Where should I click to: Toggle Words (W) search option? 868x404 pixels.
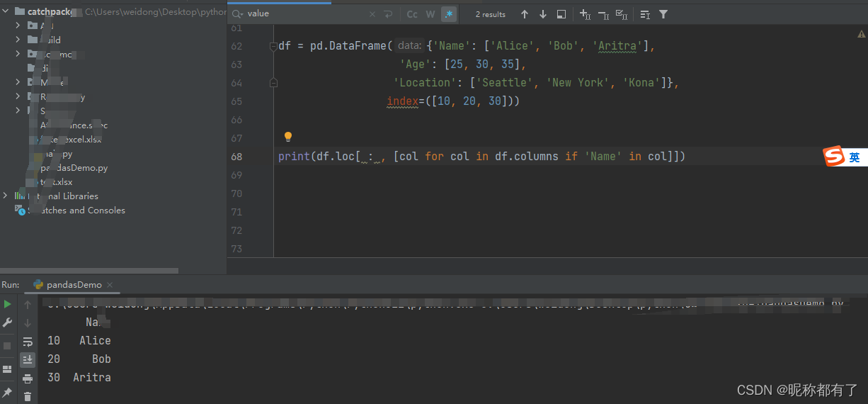tap(430, 14)
